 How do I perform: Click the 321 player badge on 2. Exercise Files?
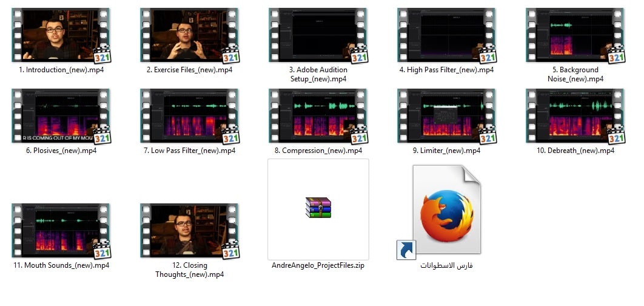pos(231,55)
